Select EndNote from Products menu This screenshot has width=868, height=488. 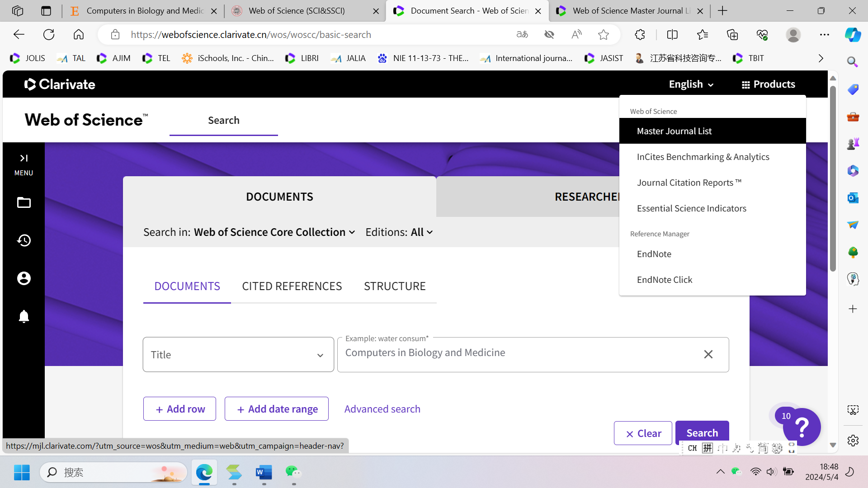coord(712,254)
